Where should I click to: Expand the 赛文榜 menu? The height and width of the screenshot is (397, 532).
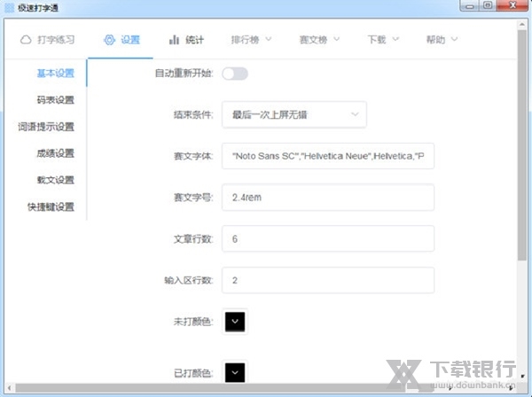point(319,40)
